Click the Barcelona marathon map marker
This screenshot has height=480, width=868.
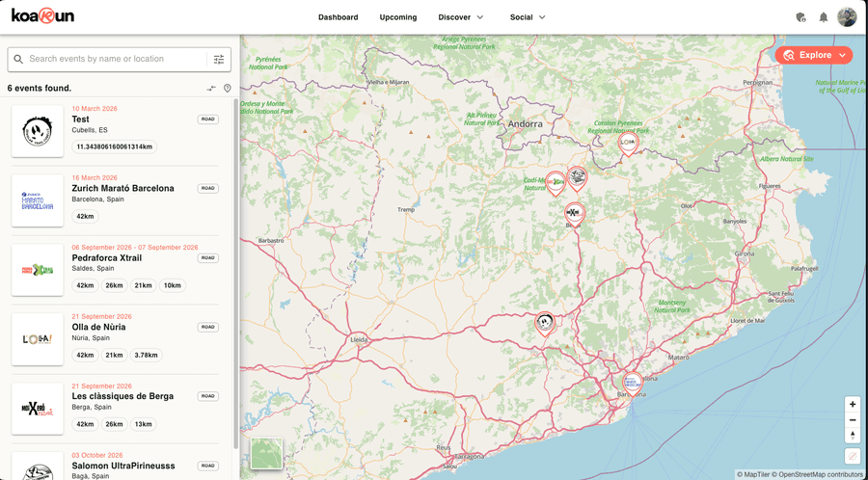[632, 382]
